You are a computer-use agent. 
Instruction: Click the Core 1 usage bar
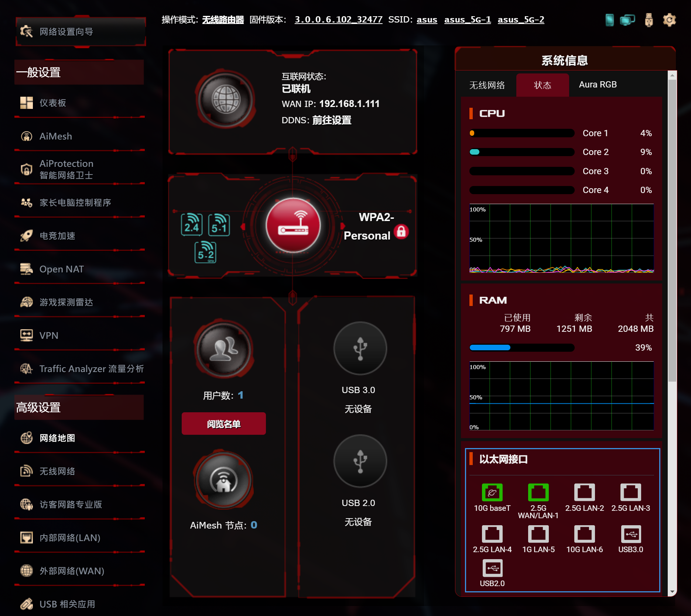522,133
